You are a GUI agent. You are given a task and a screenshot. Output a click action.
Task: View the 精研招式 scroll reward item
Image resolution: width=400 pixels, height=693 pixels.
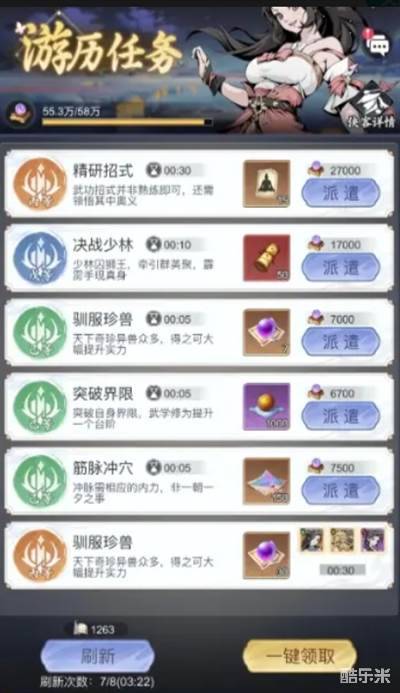(267, 184)
